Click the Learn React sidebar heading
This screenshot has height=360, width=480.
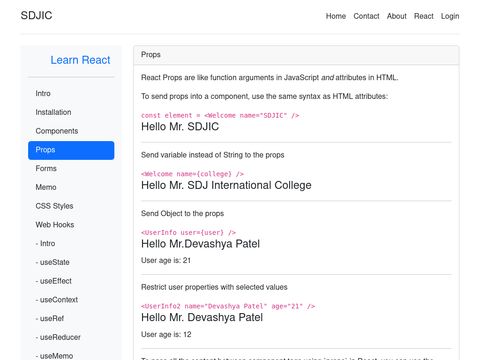coord(80,60)
